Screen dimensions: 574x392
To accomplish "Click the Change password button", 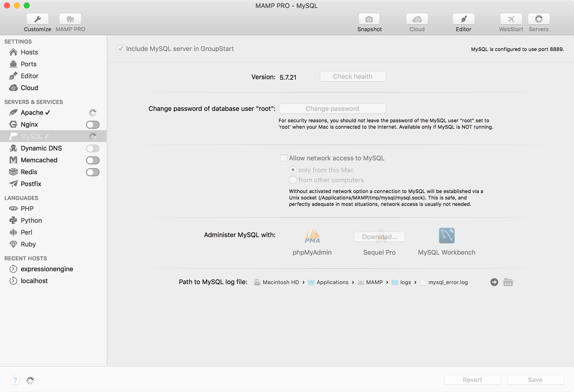I will click(x=333, y=109).
